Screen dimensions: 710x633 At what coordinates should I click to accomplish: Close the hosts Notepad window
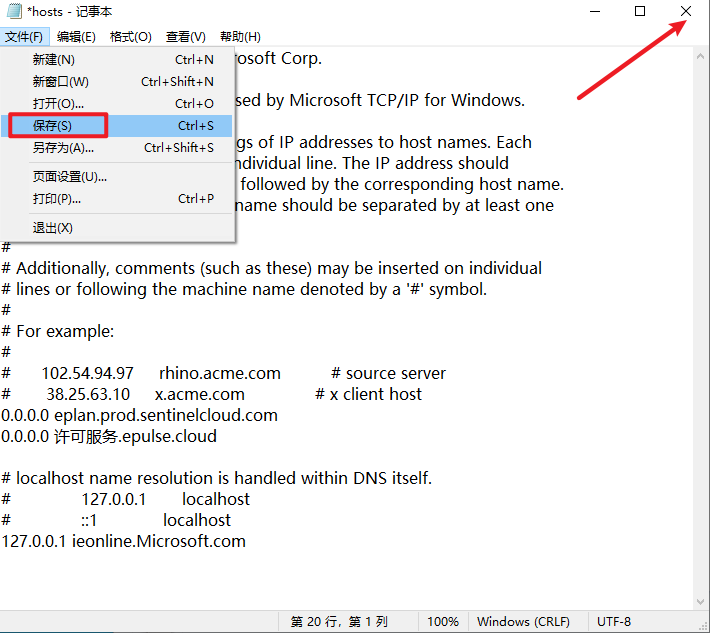coord(685,11)
